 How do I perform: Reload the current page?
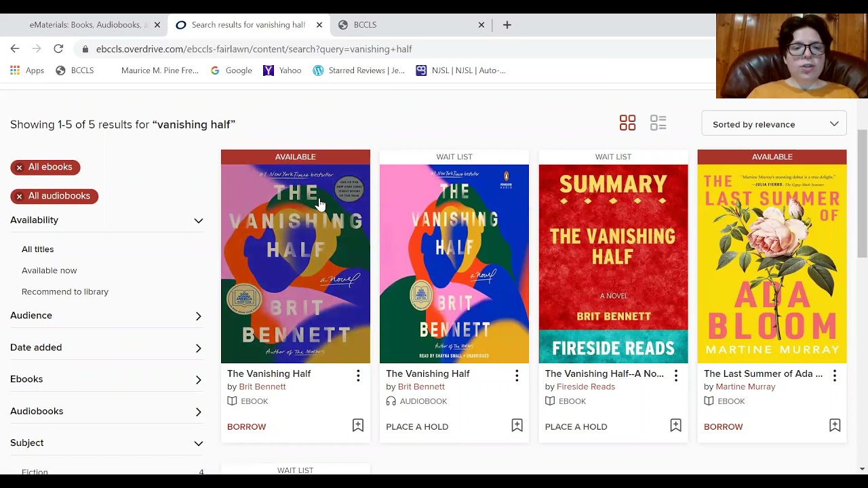click(x=58, y=49)
